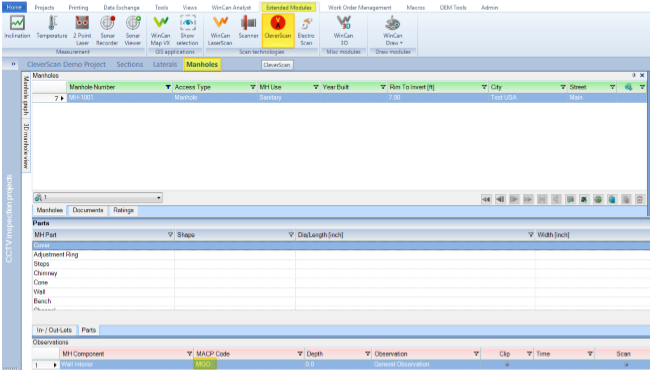
Task: Switch to Data Exchange ribbon tab
Action: pyautogui.click(x=121, y=7)
